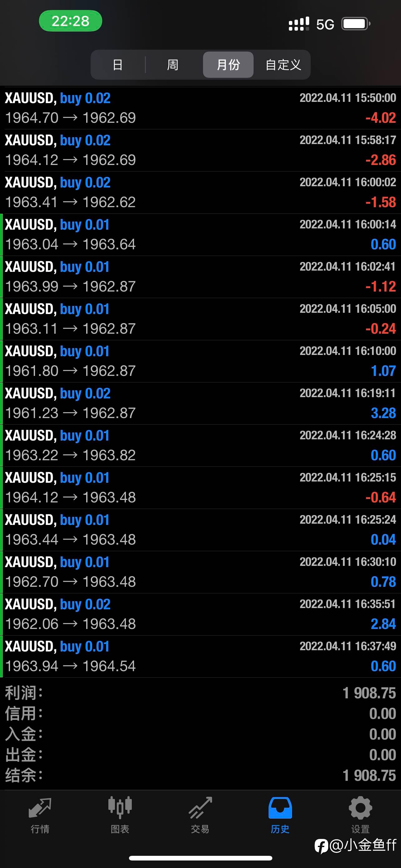The height and width of the screenshot is (868, 401).
Task: Tap the -0.64 loss value
Action: [380, 497]
